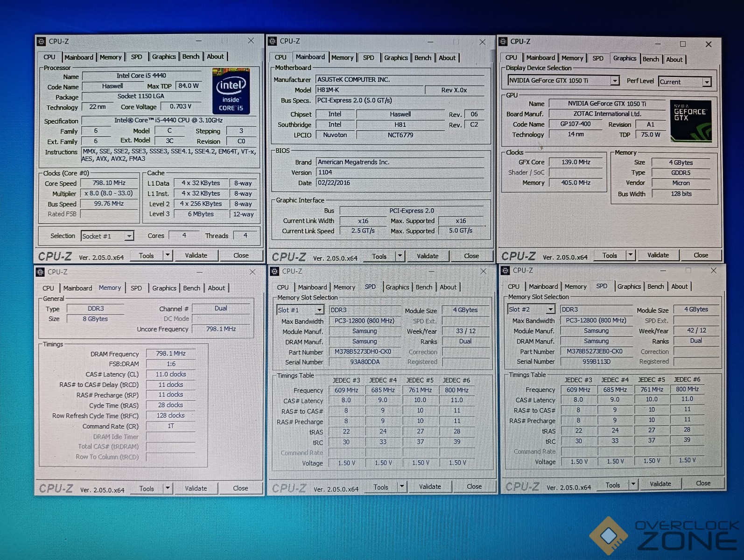The image size is (744, 560).
Task: Click serial number 93A80DDA
Action: [x=365, y=362]
